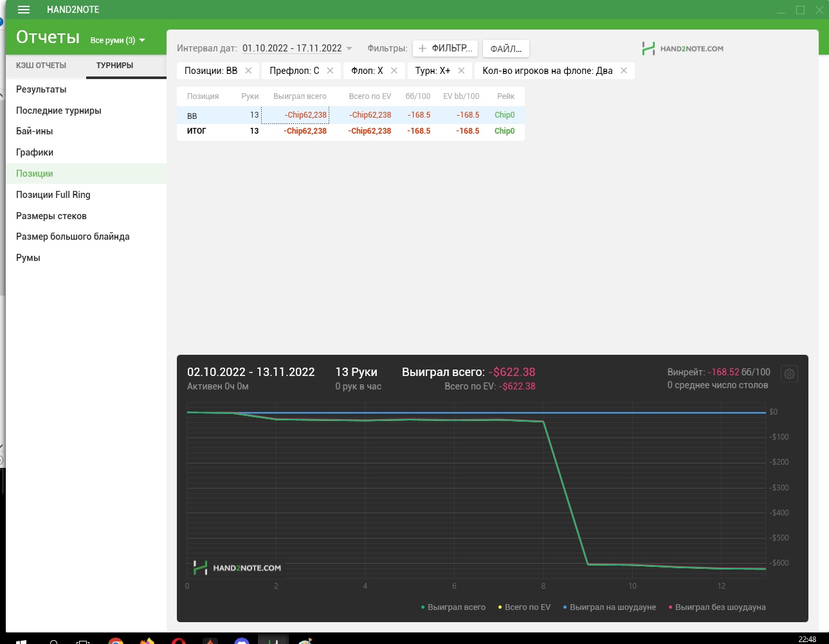Toggle the Выиграл без шоудауна legend series

[x=717, y=607]
